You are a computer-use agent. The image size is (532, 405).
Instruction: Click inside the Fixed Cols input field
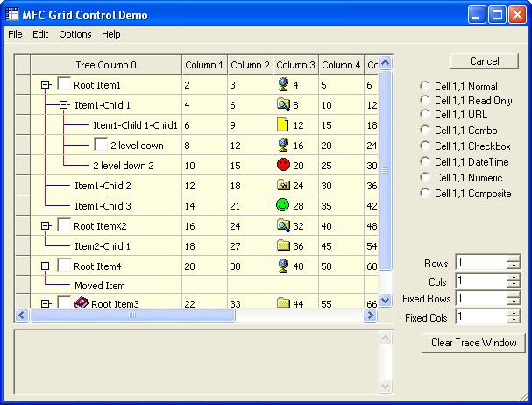click(481, 316)
